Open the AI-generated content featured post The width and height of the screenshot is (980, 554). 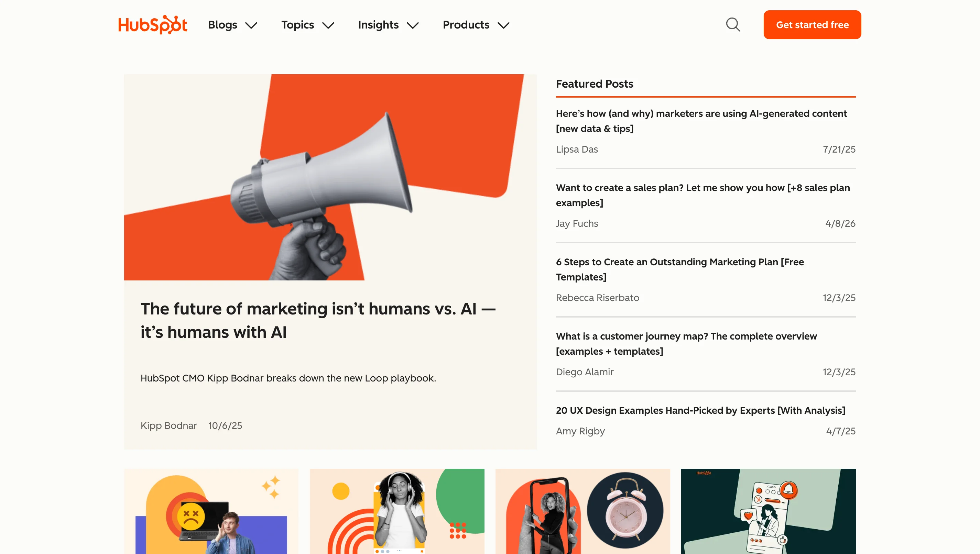tap(701, 121)
